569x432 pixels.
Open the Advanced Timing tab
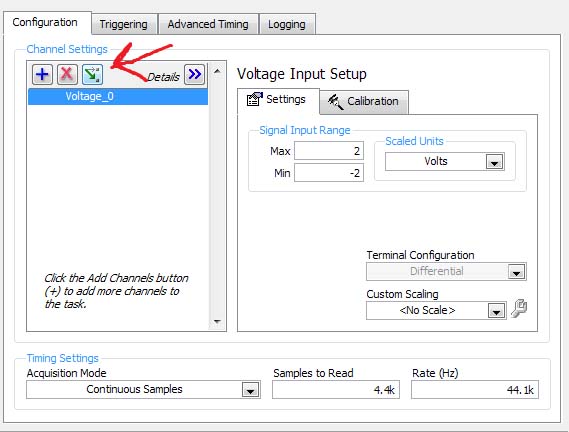click(208, 24)
